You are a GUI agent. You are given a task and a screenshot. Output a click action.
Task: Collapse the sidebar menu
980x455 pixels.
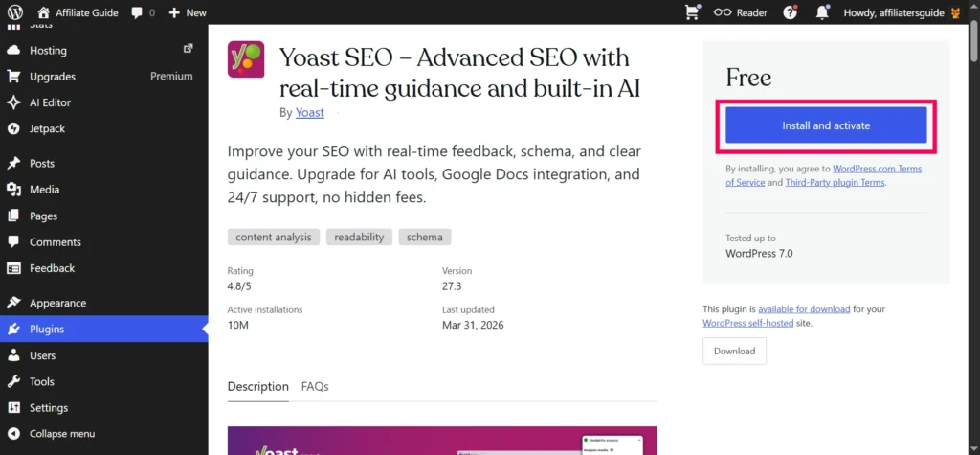pos(61,433)
